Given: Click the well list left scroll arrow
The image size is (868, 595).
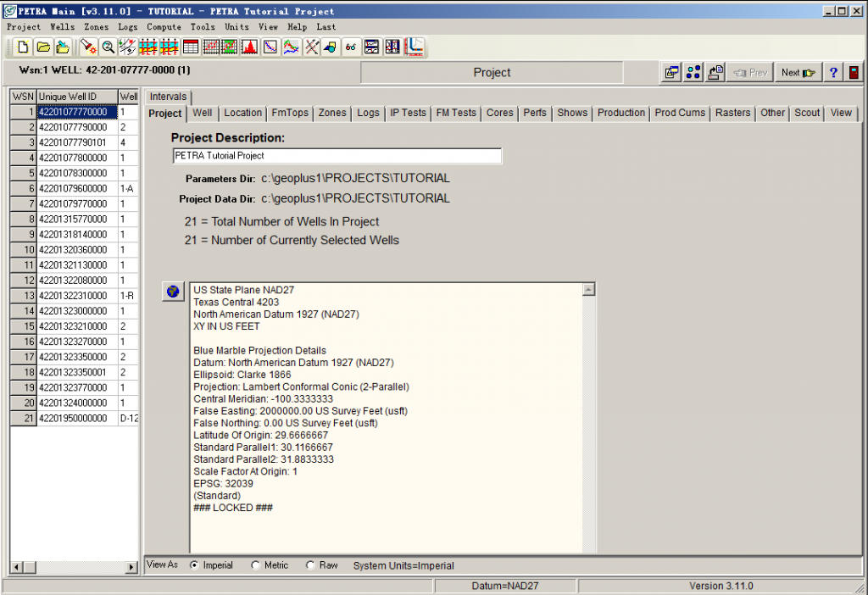Looking at the screenshot, I should point(17,567).
